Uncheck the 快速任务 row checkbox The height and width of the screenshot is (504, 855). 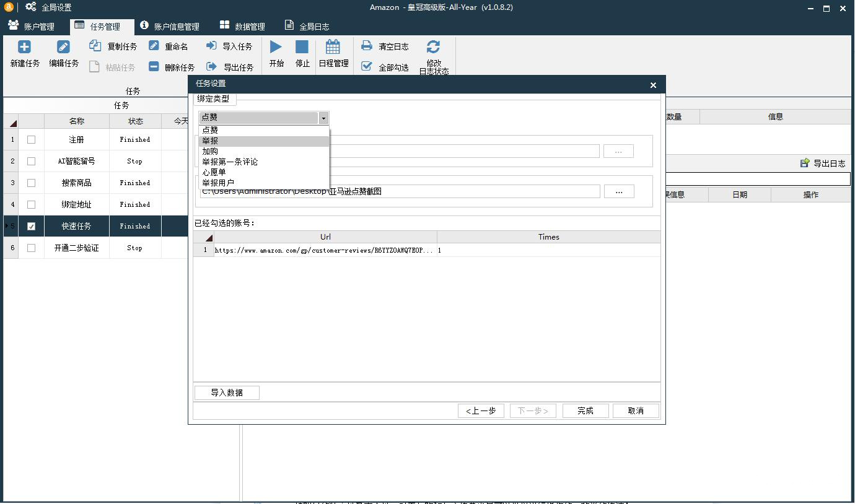pos(31,227)
